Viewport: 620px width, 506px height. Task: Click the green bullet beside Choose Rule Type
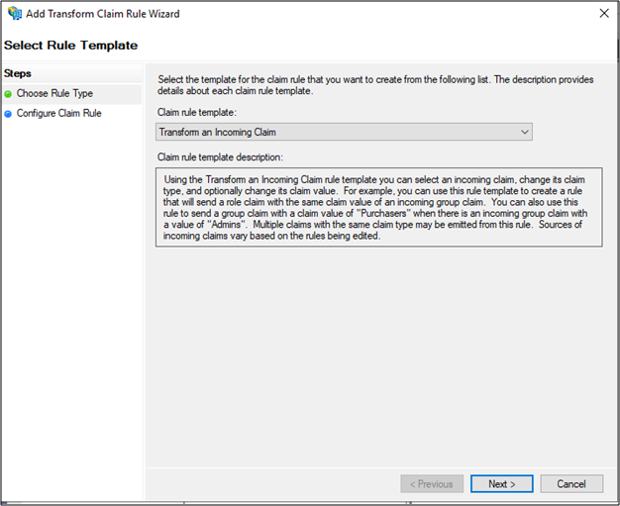[x=8, y=94]
